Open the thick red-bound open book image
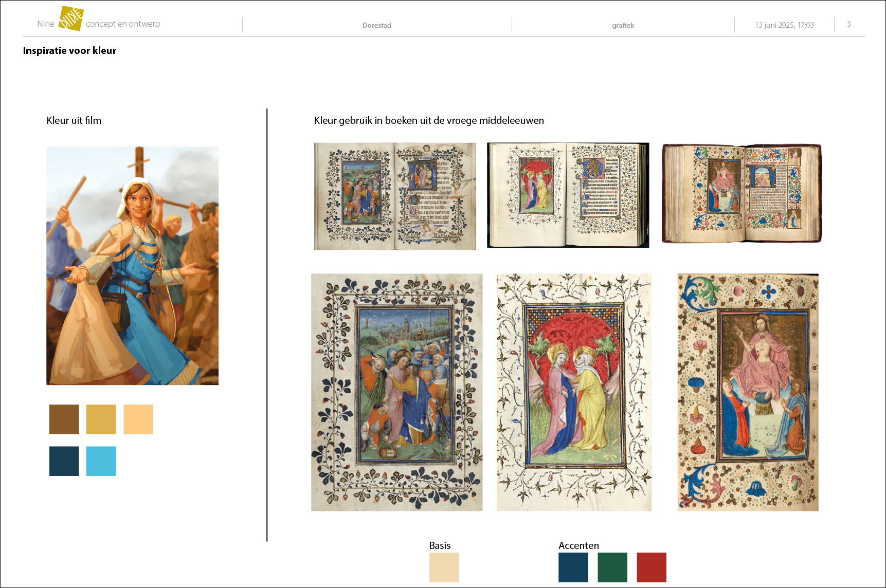Viewport: 886px width, 588px height. (x=742, y=193)
